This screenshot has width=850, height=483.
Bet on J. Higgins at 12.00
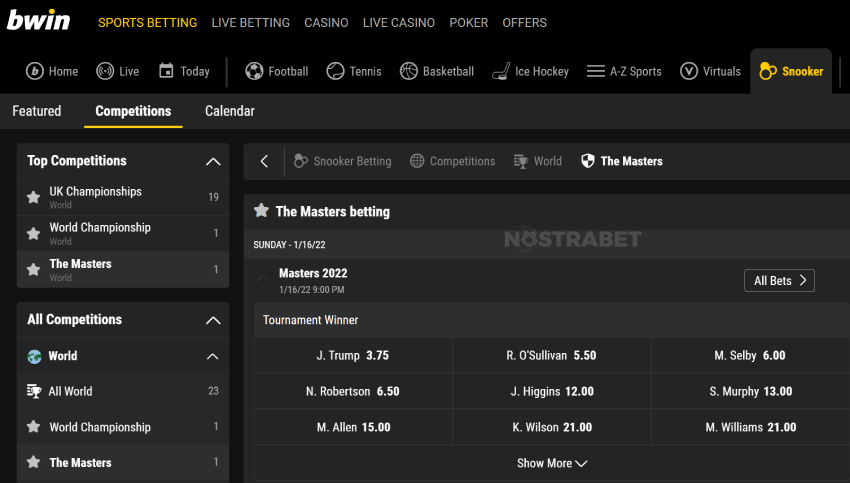click(551, 391)
